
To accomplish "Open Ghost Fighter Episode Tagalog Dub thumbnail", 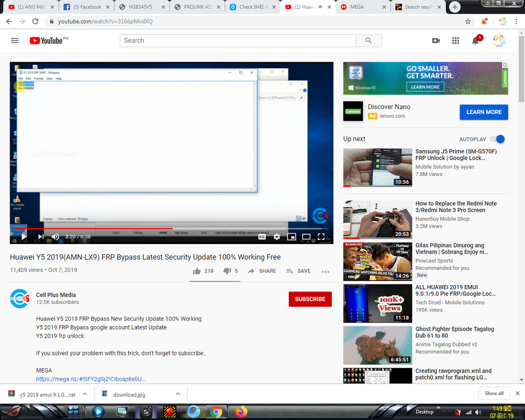I will [x=377, y=345].
